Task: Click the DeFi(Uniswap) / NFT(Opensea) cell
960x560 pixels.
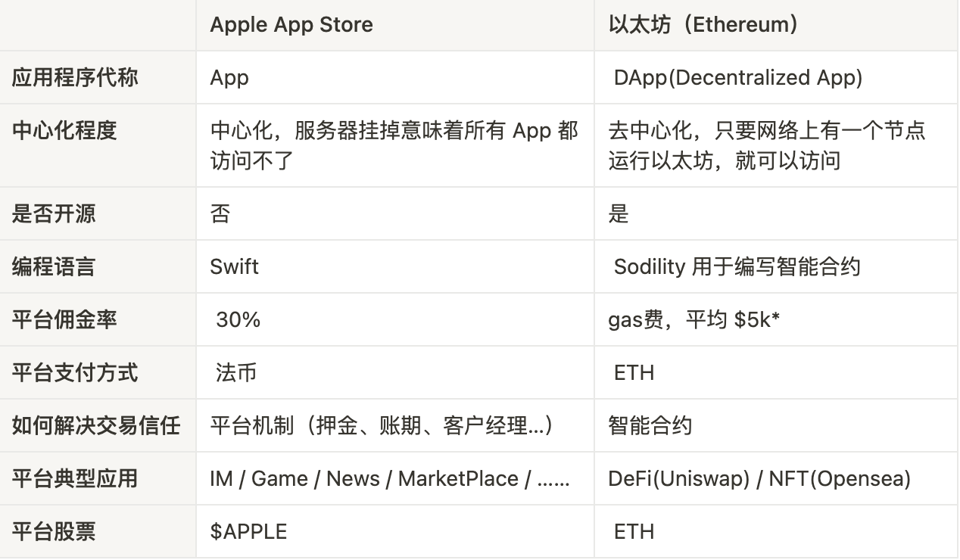Action: (759, 479)
